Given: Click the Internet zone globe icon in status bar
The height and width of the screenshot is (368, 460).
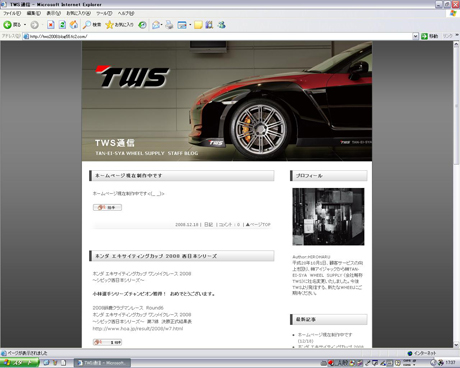Looking at the screenshot, I should [x=410, y=353].
